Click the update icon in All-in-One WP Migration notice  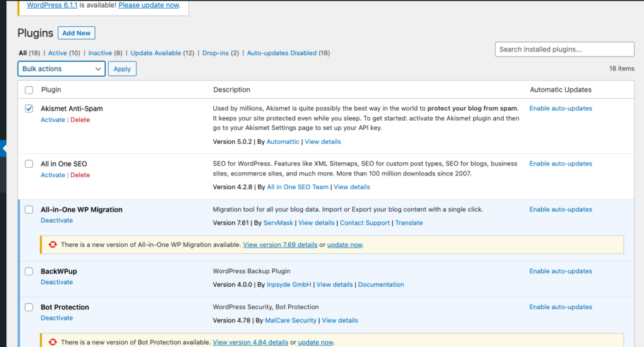53,245
